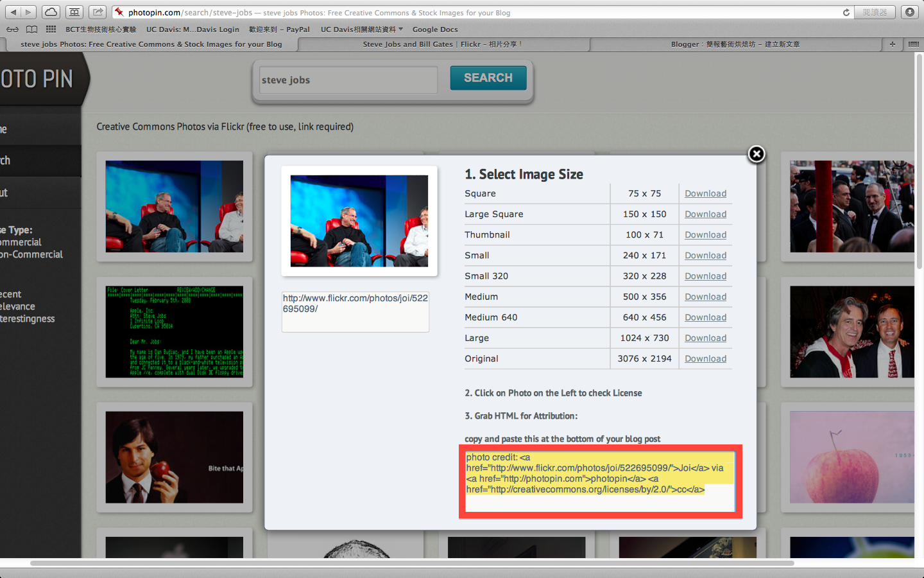This screenshot has width=924, height=578.
Task: Click the Share arrow button in toolbar
Action: click(x=98, y=12)
